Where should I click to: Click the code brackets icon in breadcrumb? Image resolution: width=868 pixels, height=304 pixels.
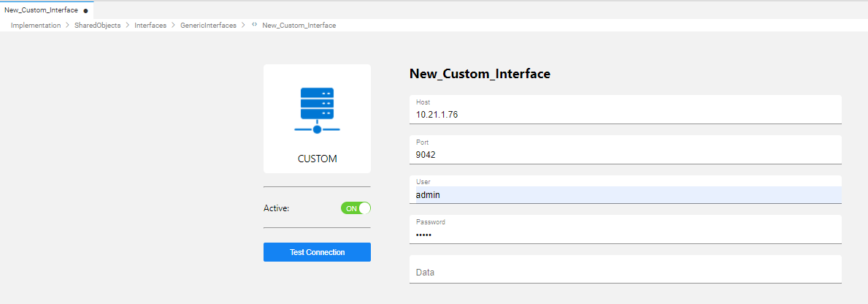point(254,25)
